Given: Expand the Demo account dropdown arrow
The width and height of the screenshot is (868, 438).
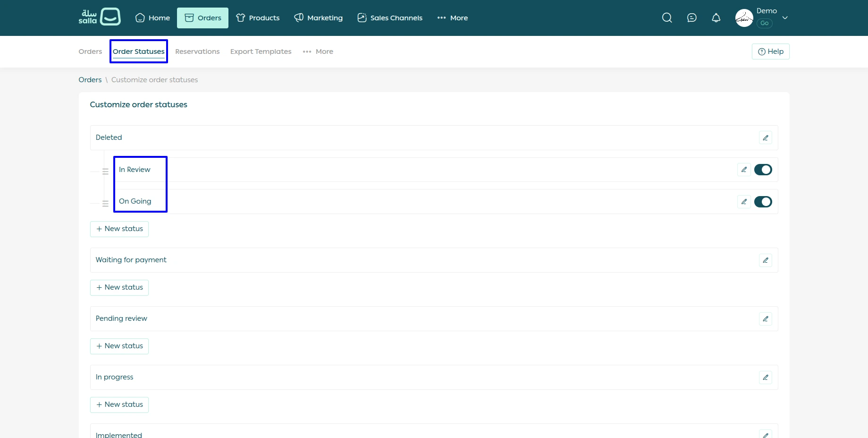Looking at the screenshot, I should tap(785, 18).
